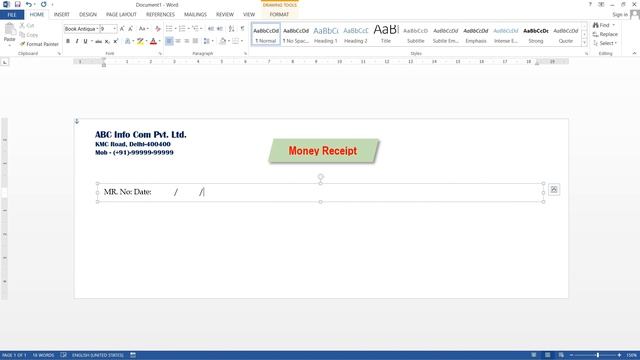Switch to the MAILINGS tab

coord(195,15)
